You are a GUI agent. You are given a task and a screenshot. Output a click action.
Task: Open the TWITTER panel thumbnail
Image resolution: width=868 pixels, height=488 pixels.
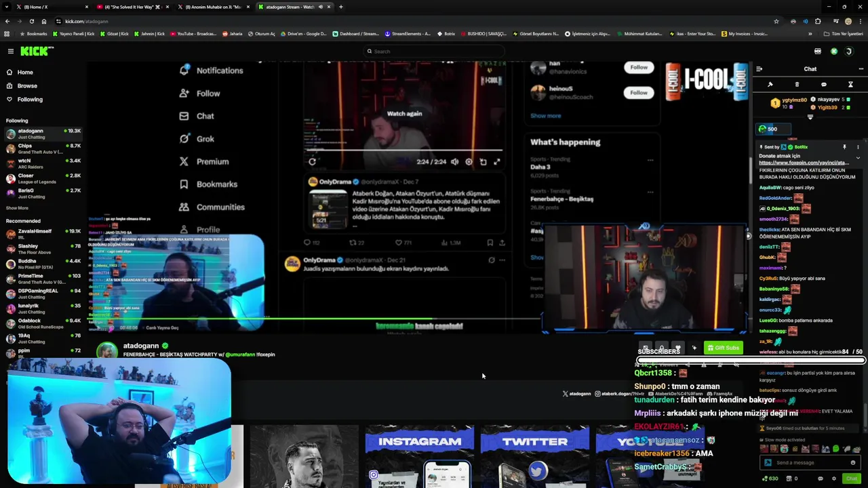[535, 455]
